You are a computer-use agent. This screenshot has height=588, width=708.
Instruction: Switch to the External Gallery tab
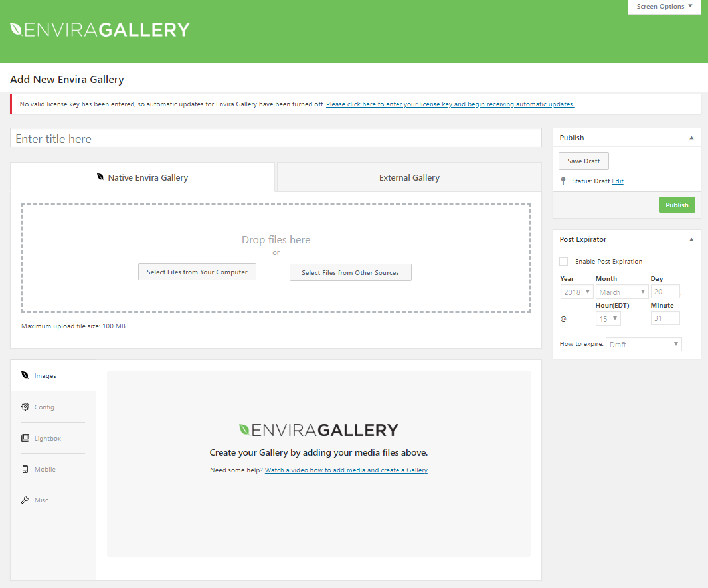(409, 177)
